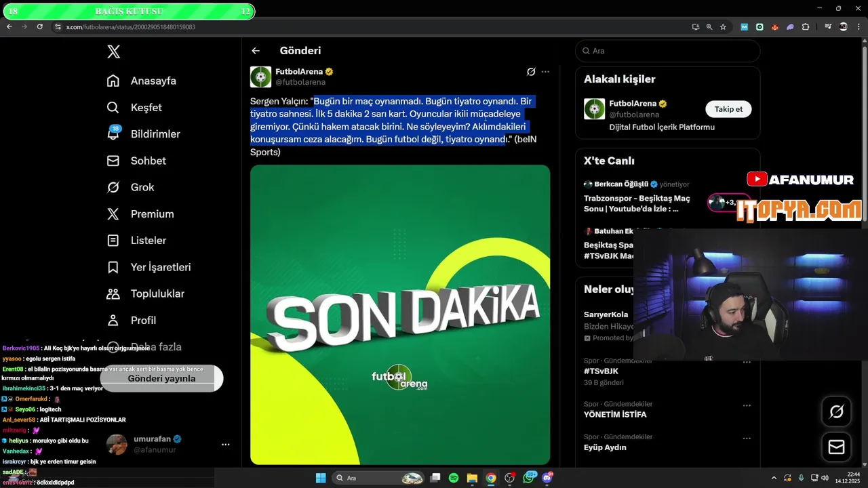868x488 pixels.
Task: Open Discord from the taskbar
Action: coord(547,478)
